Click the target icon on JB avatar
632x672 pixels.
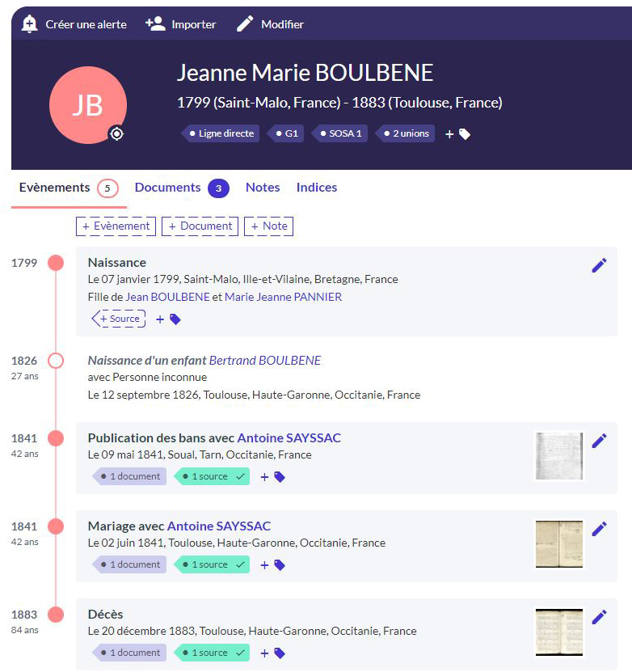click(117, 133)
